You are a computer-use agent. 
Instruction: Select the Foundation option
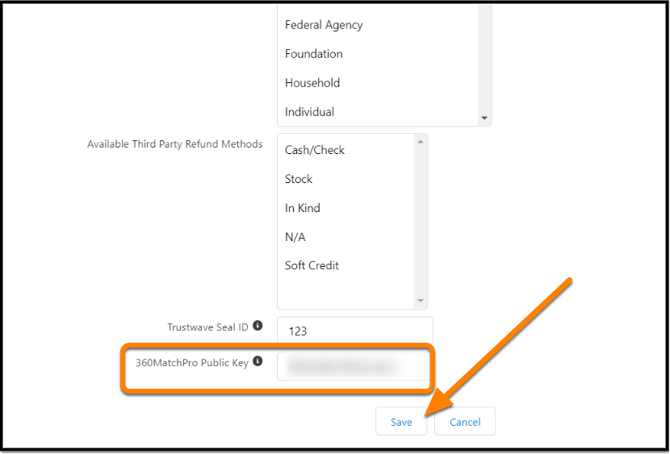314,54
